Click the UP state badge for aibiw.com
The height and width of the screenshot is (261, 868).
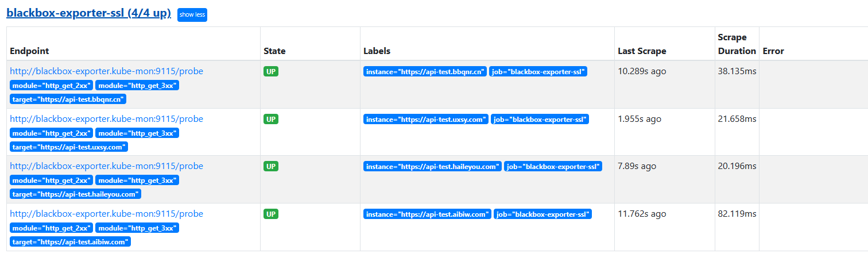[271, 214]
